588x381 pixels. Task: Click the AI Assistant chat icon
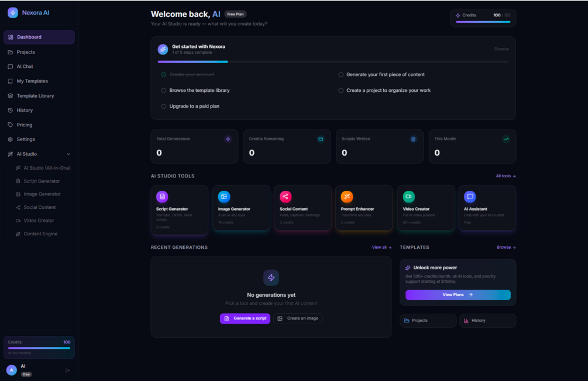click(x=470, y=197)
